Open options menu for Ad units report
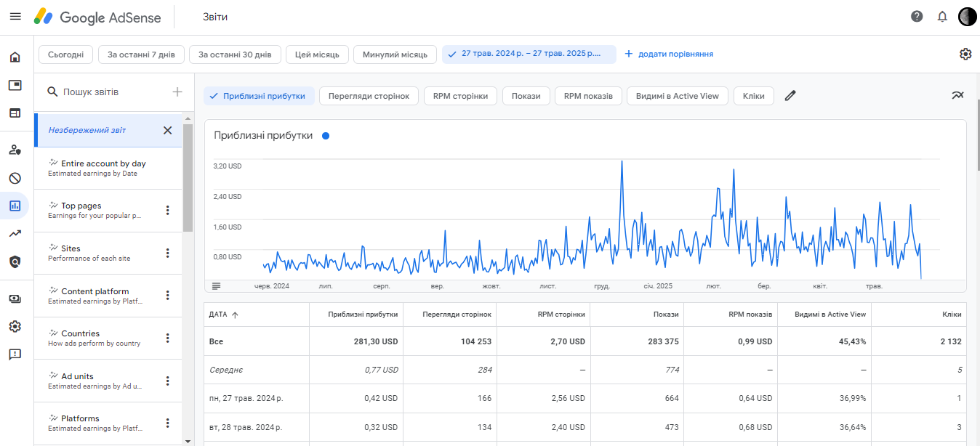Viewport: 980px width, 446px height. 167,381
